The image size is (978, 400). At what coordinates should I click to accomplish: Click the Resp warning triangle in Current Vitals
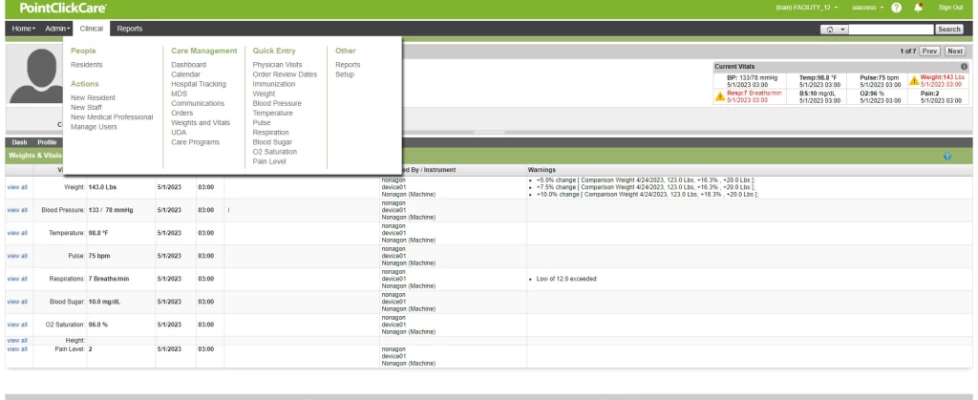(720, 96)
